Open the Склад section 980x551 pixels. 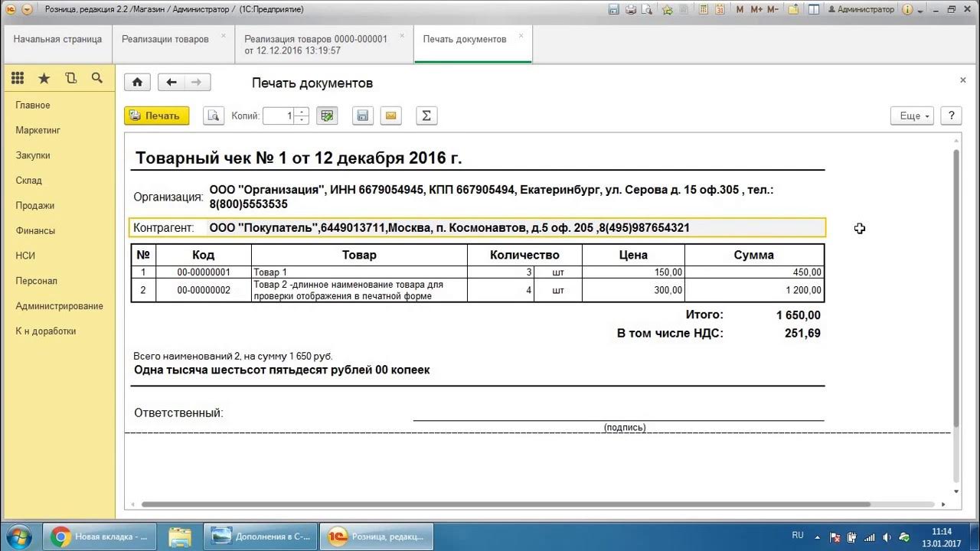(x=29, y=181)
